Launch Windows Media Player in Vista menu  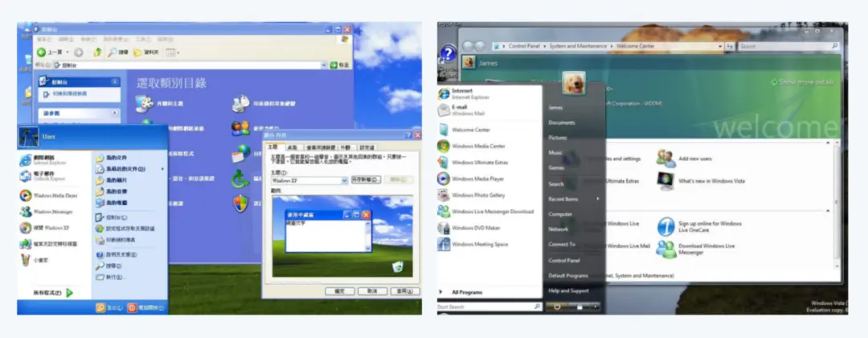coord(471,179)
